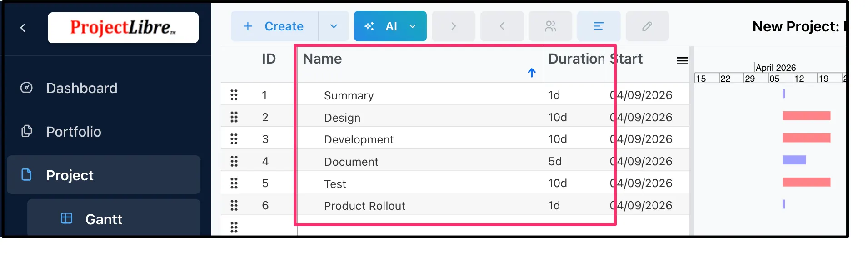Click the indent right-arrow toolbar button
This screenshot has width=868, height=257.
[454, 26]
